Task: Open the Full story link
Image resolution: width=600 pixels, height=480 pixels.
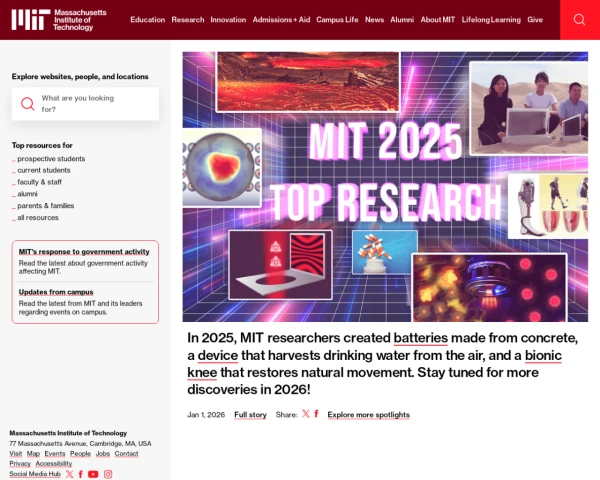Action: [250, 415]
